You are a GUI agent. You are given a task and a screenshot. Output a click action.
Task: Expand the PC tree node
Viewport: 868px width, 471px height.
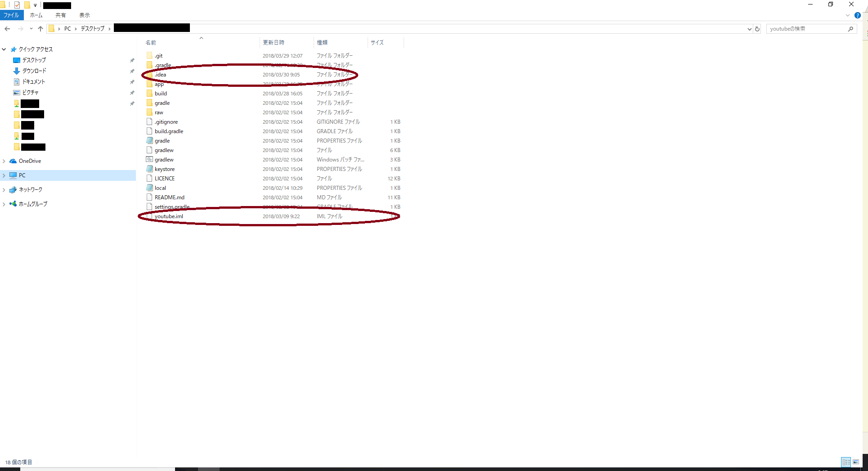coord(4,175)
